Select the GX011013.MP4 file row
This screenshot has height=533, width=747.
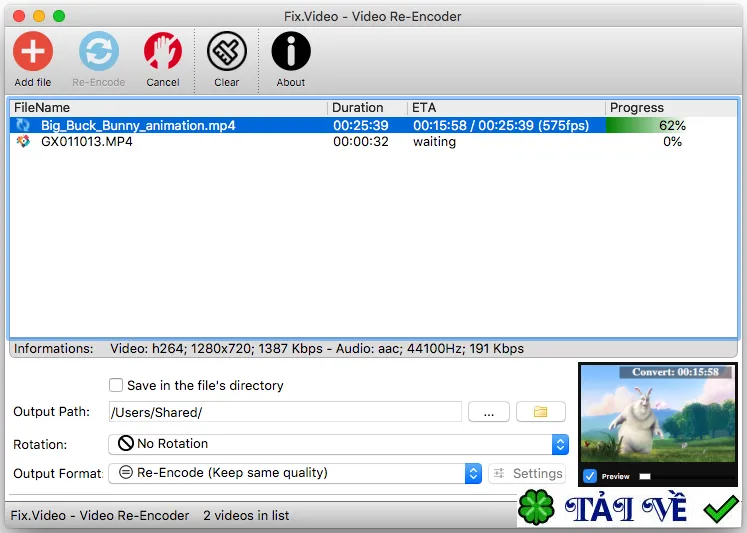tap(373, 141)
